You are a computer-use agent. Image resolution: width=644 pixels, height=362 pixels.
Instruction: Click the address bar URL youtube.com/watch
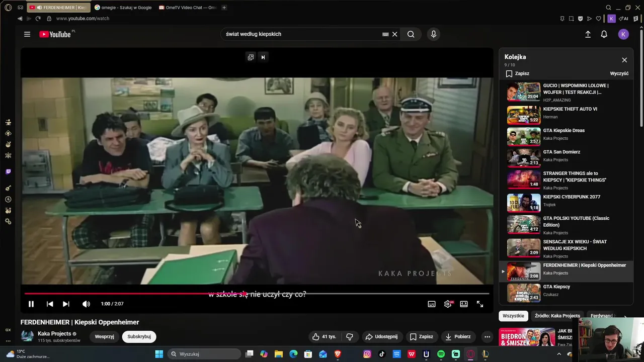pos(83,19)
